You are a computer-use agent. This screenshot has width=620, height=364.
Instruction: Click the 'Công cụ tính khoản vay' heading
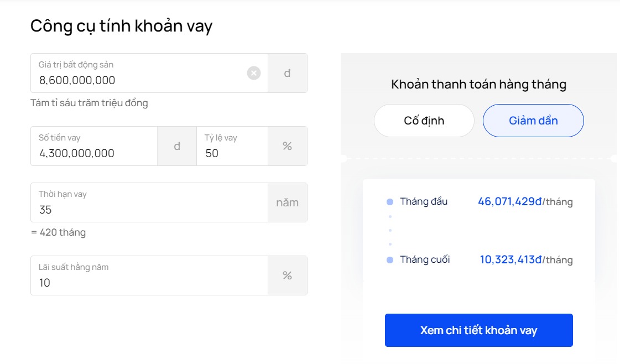pyautogui.click(x=121, y=26)
